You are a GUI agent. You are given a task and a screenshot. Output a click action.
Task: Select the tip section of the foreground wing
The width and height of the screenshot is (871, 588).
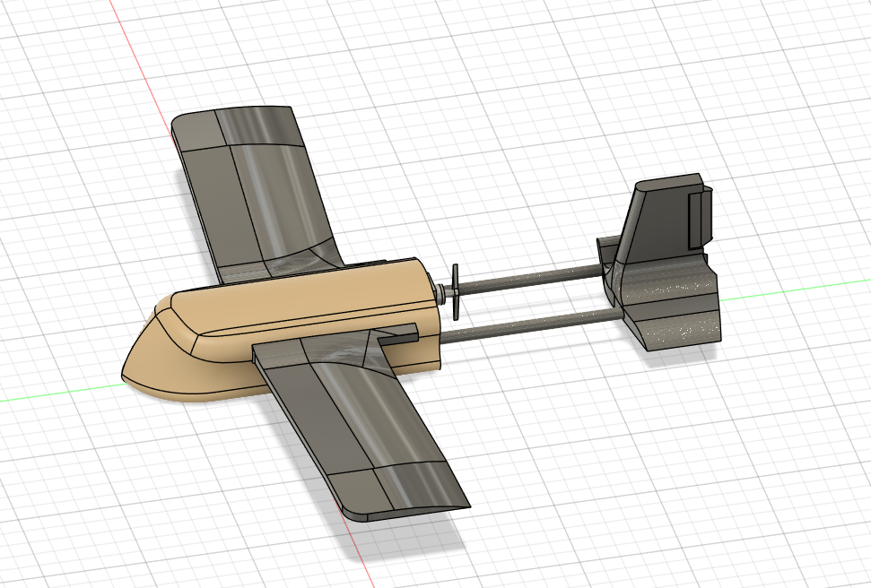397,491
